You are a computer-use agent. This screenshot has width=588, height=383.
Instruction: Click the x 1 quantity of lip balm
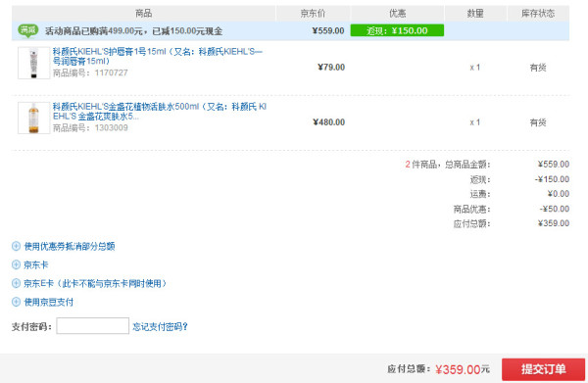475,68
